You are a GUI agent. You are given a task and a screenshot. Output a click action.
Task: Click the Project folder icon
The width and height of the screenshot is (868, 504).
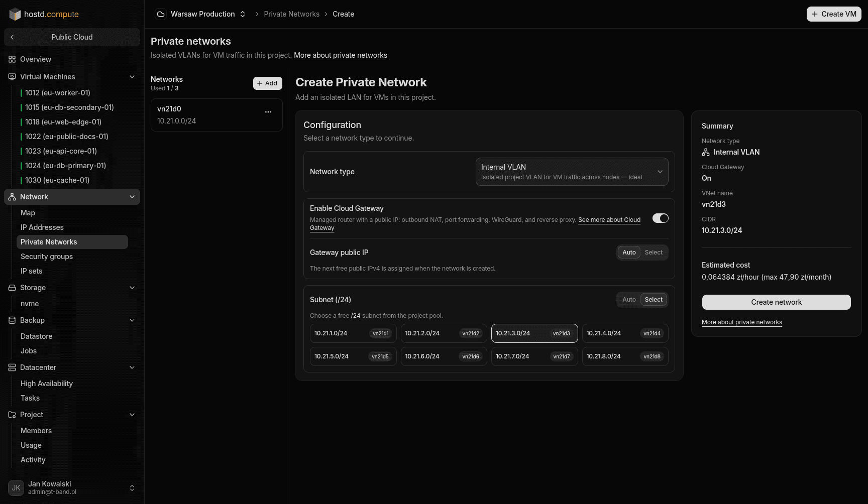pos(12,415)
